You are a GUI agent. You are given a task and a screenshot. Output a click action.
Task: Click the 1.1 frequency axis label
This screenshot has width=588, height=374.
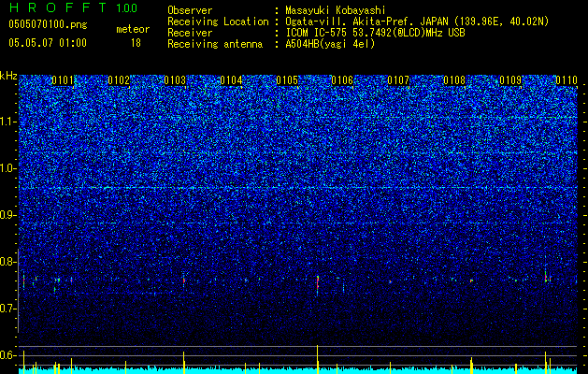click(x=8, y=122)
